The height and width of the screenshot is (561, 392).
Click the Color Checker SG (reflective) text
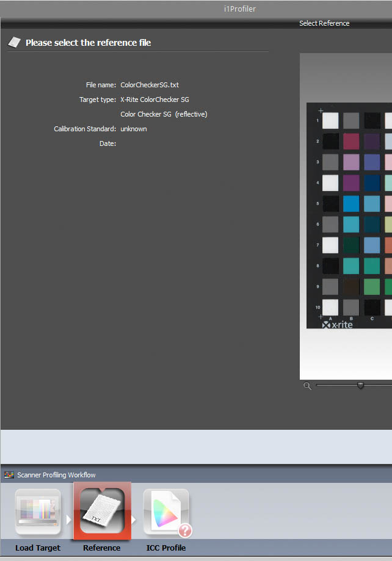[164, 114]
